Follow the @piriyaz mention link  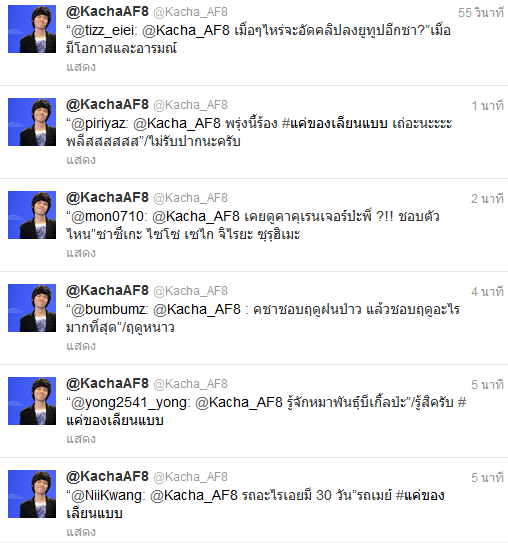tap(98, 124)
